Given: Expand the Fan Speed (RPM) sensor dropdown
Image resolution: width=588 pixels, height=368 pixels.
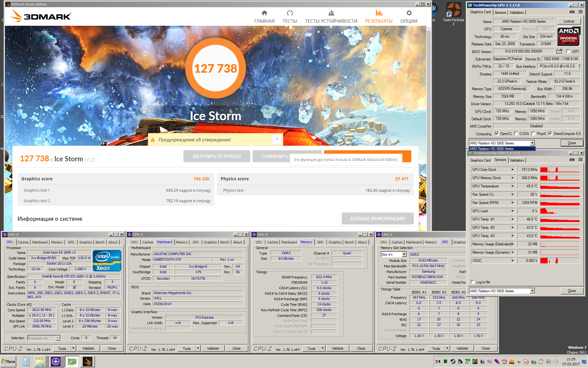Looking at the screenshot, I should pyautogui.click(x=512, y=203).
